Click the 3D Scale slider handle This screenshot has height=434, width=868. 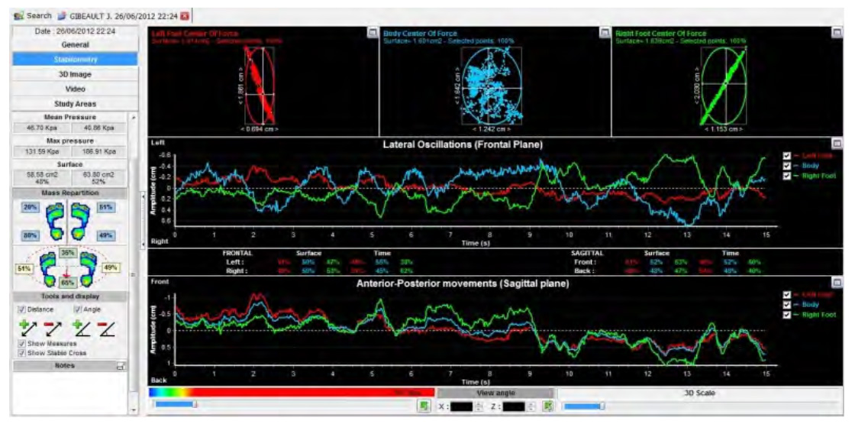point(602,406)
